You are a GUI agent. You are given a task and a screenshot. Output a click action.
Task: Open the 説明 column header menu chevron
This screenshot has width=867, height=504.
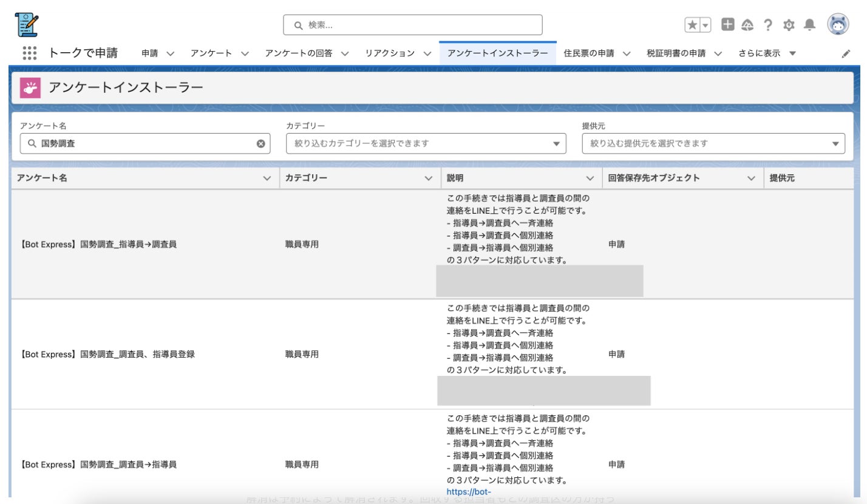tap(590, 179)
